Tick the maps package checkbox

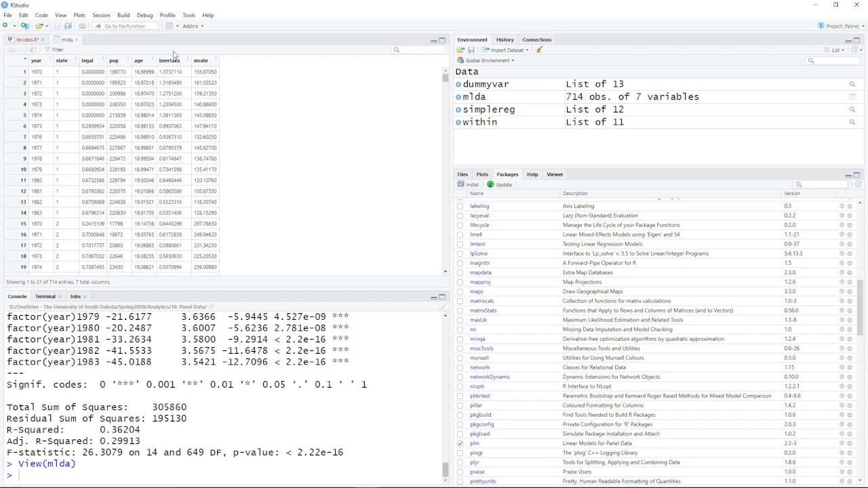[x=460, y=291]
